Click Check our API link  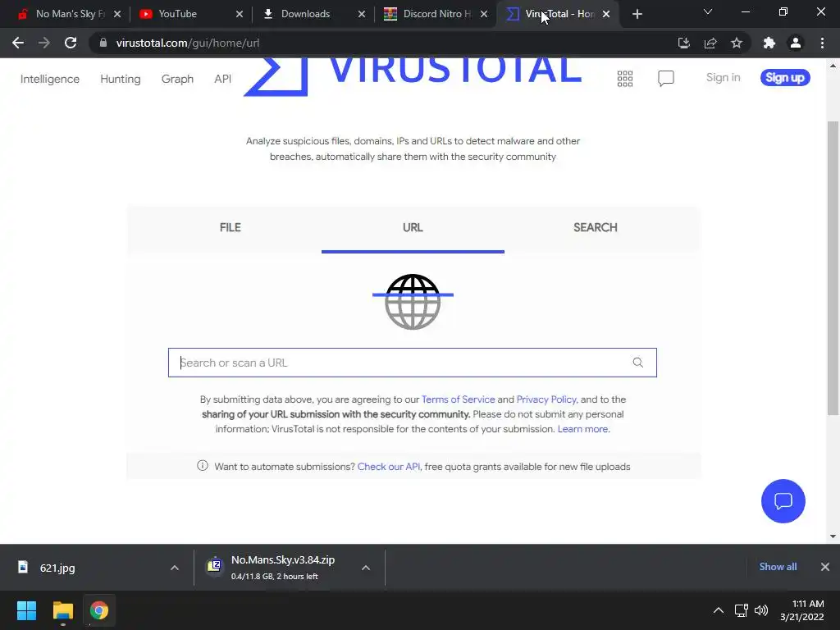[x=388, y=467]
